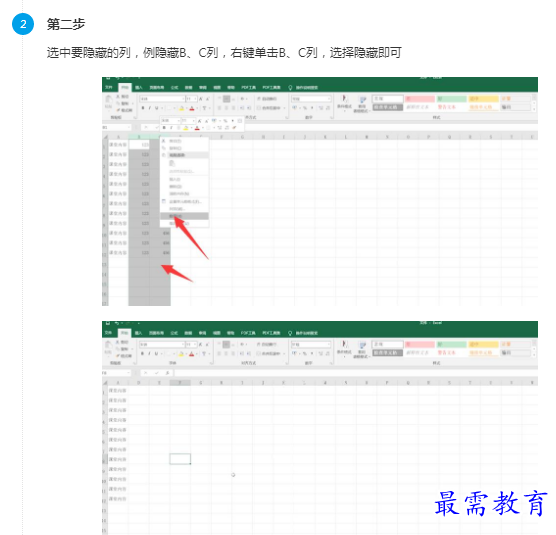
Task: Toggle Underline button in lower Excel ribbon
Action: (156, 353)
